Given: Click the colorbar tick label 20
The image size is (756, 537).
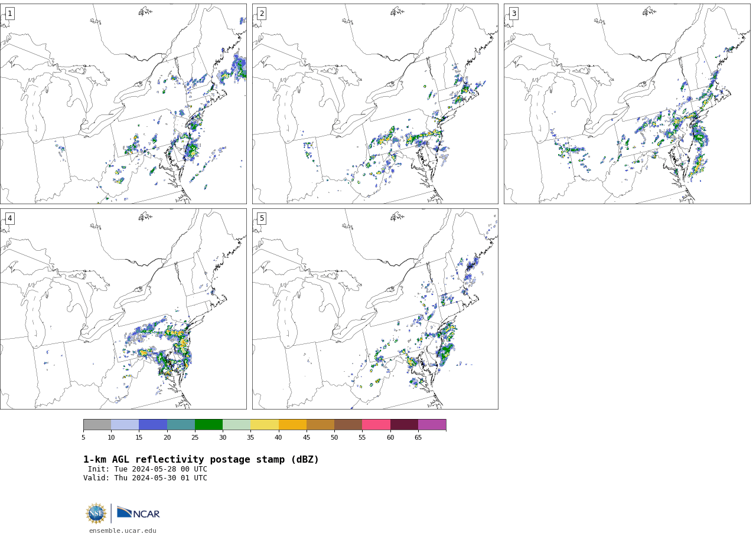Looking at the screenshot, I should pos(167,437).
